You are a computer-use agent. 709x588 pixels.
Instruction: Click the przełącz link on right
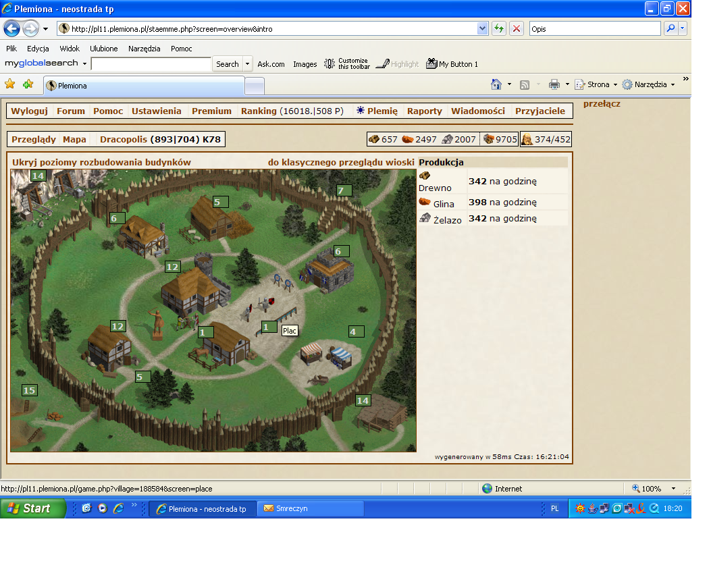tap(602, 104)
